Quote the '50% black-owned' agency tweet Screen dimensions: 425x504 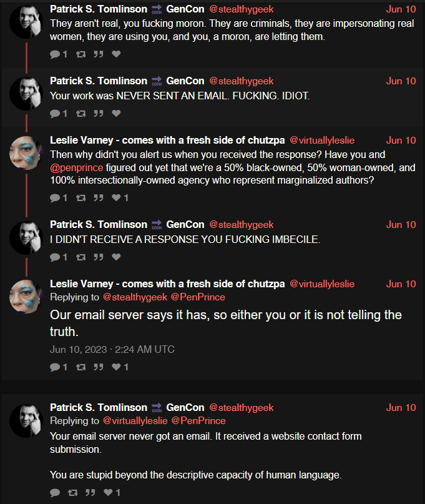(99, 198)
